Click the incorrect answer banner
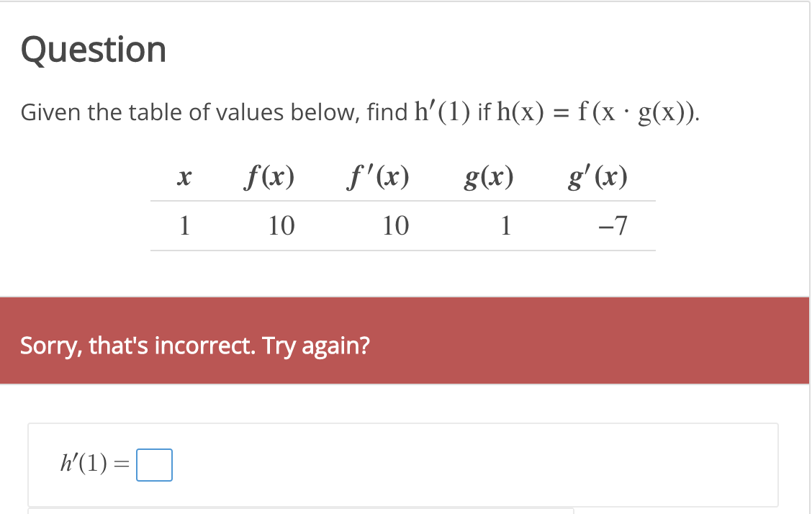The height and width of the screenshot is (514, 812). coord(406,340)
